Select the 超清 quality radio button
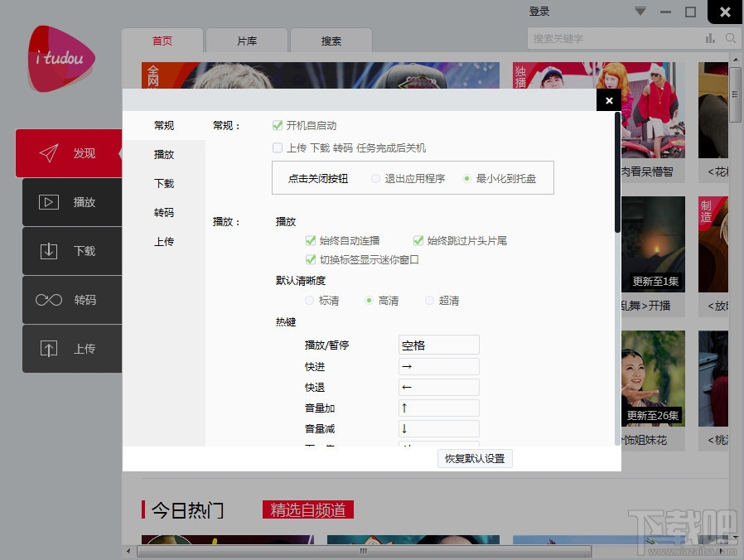 429,300
